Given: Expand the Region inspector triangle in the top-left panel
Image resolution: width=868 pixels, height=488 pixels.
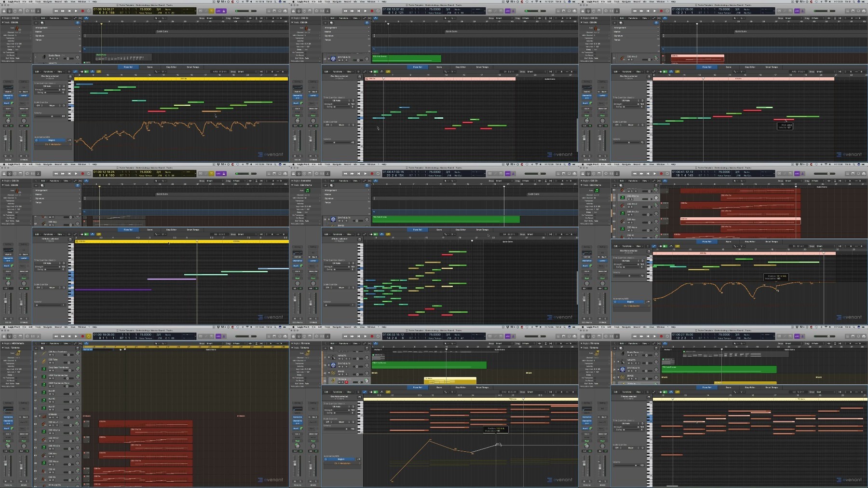Looking at the screenshot, I should pyautogui.click(x=2, y=18).
